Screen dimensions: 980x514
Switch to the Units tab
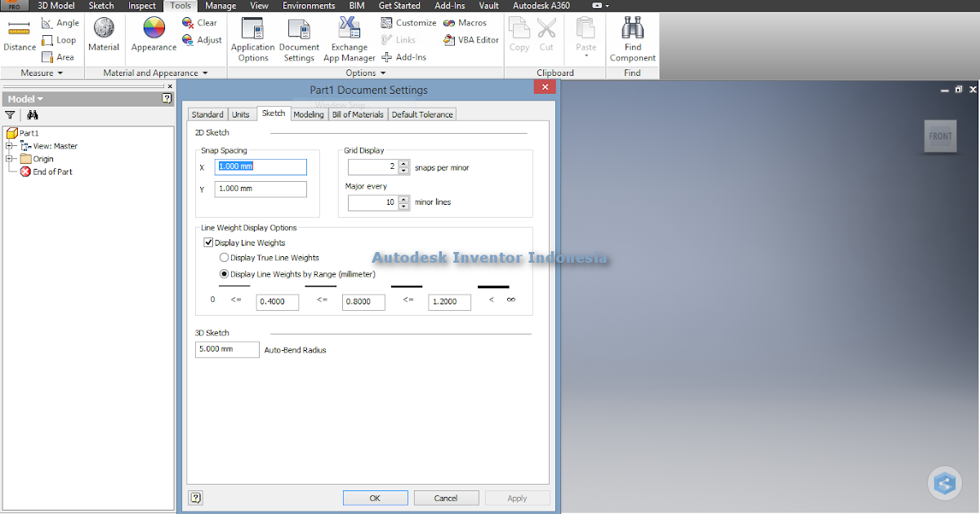(241, 114)
